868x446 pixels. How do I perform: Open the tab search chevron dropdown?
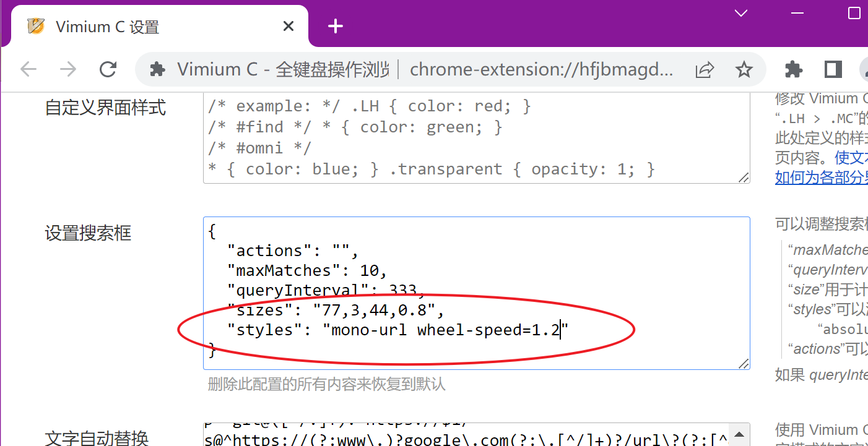(740, 12)
